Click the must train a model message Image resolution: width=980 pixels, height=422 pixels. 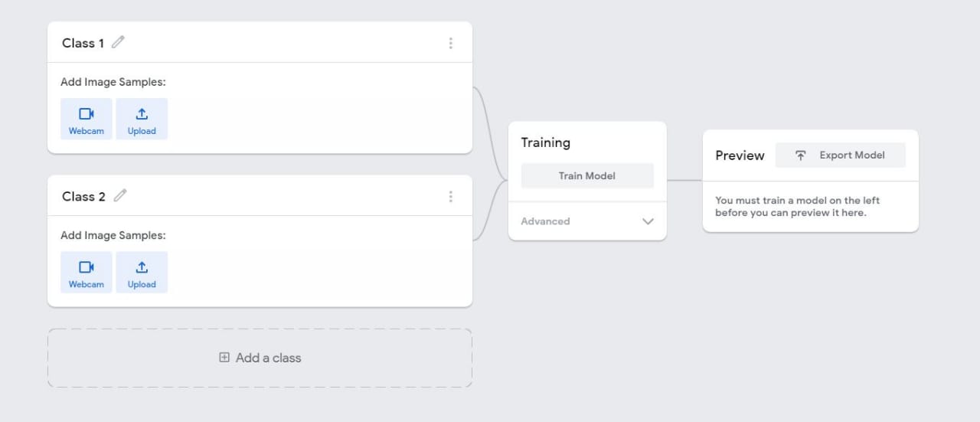(x=797, y=207)
